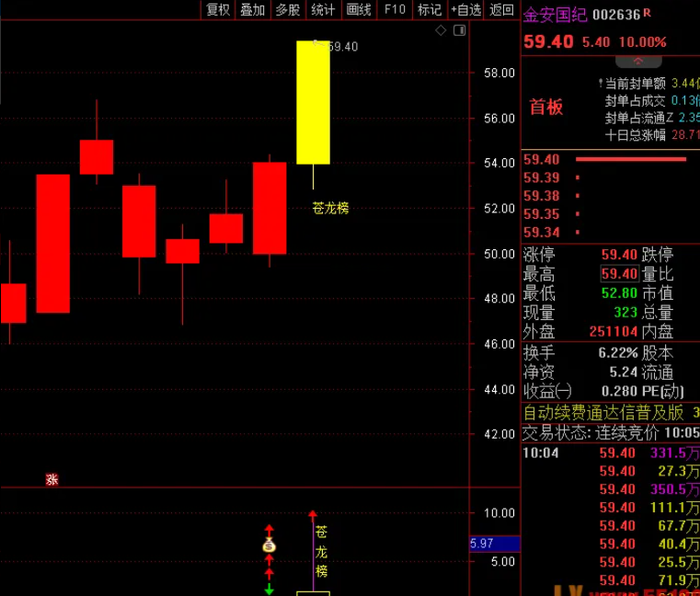Click the 净资 value 5.24
This screenshot has height=596, width=700.
624,372
